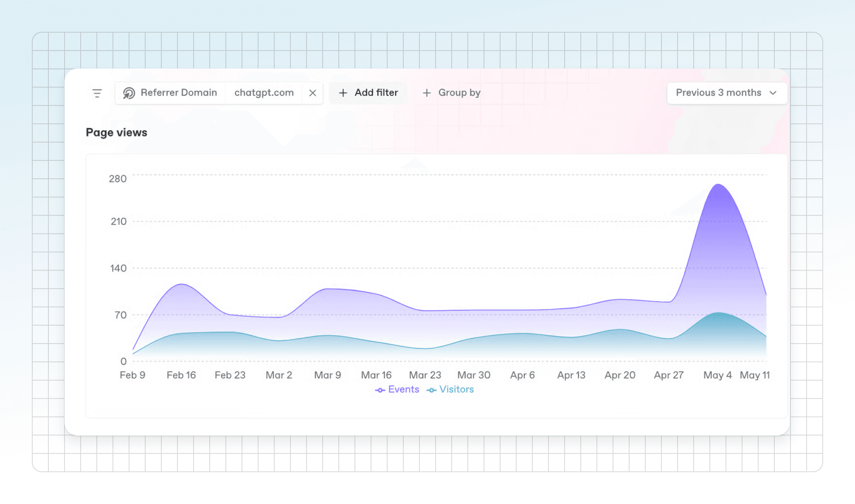855x504 pixels.
Task: Click the Mar 2 axis label
Action: pos(279,375)
